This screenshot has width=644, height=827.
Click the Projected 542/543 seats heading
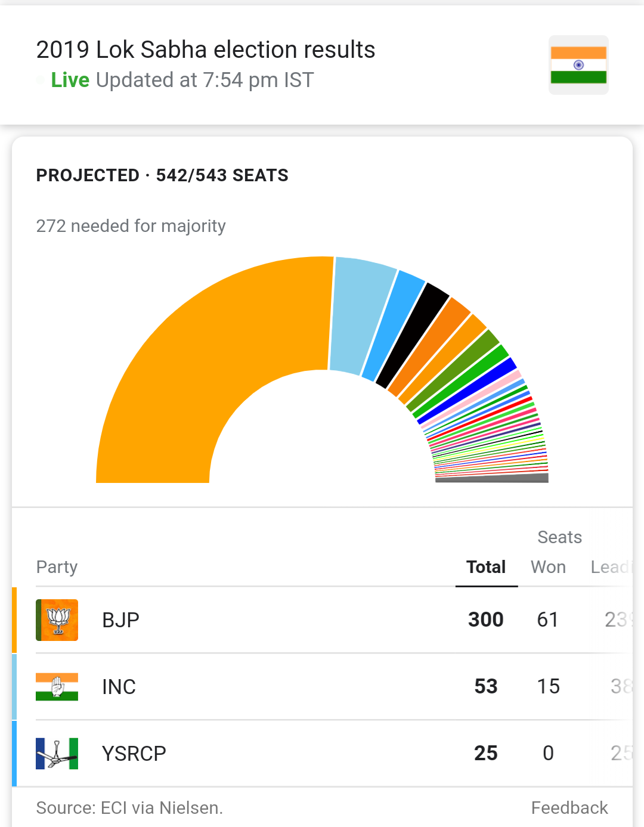[162, 175]
